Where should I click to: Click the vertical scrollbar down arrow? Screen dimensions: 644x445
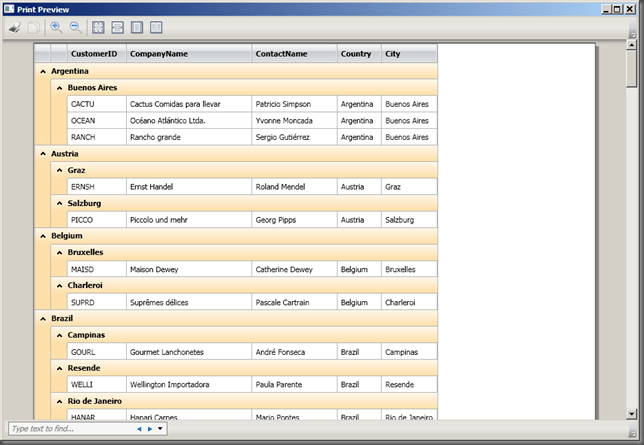632,414
